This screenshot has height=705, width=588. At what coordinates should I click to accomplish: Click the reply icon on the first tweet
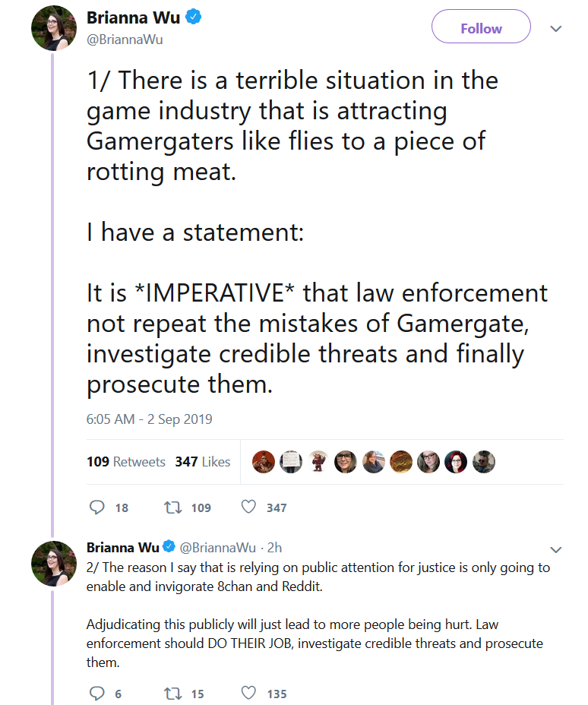point(96,507)
